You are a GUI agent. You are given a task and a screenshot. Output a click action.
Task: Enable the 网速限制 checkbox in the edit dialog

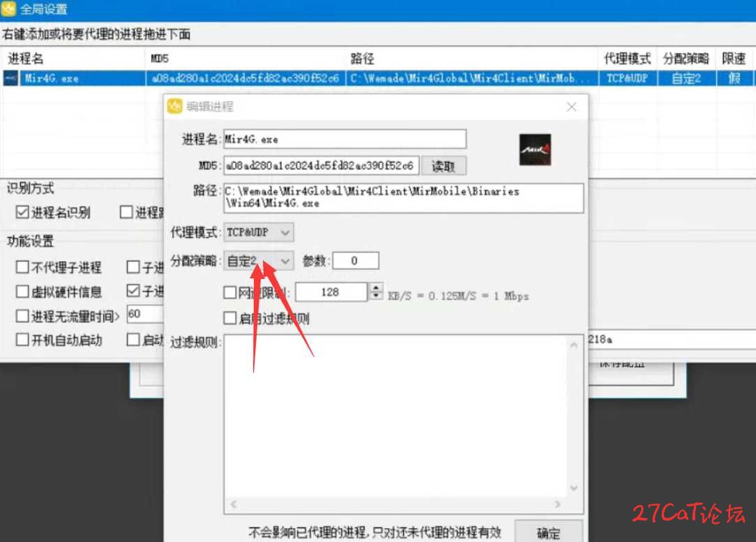pos(230,292)
